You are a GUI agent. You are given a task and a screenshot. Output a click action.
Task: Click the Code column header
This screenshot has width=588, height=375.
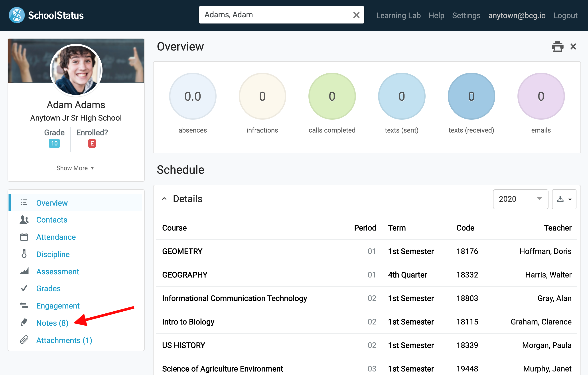(465, 228)
